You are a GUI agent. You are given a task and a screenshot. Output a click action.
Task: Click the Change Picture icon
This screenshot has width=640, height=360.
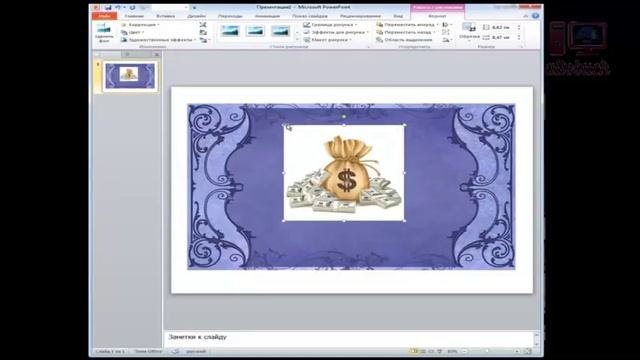pyautogui.click(x=203, y=32)
